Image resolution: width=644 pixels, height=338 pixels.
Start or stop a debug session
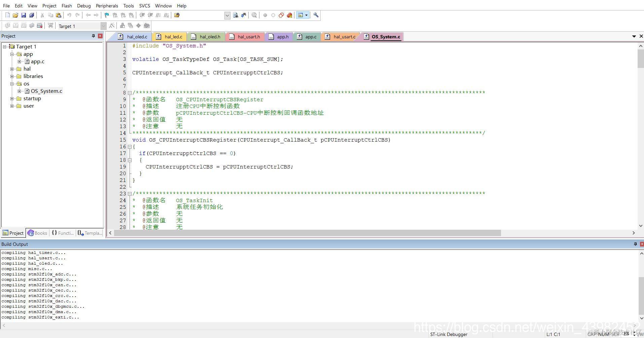coord(254,15)
